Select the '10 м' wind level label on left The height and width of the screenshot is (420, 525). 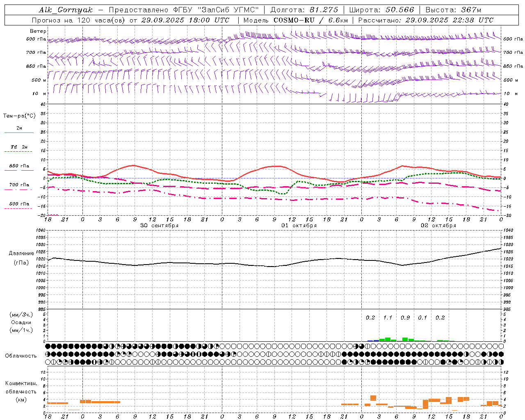point(39,94)
